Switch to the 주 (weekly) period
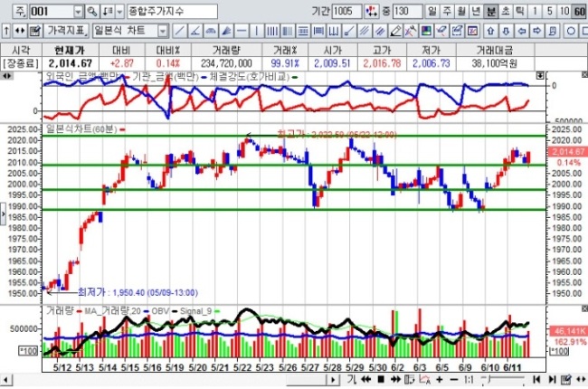This screenshot has height=389, width=588. click(447, 11)
